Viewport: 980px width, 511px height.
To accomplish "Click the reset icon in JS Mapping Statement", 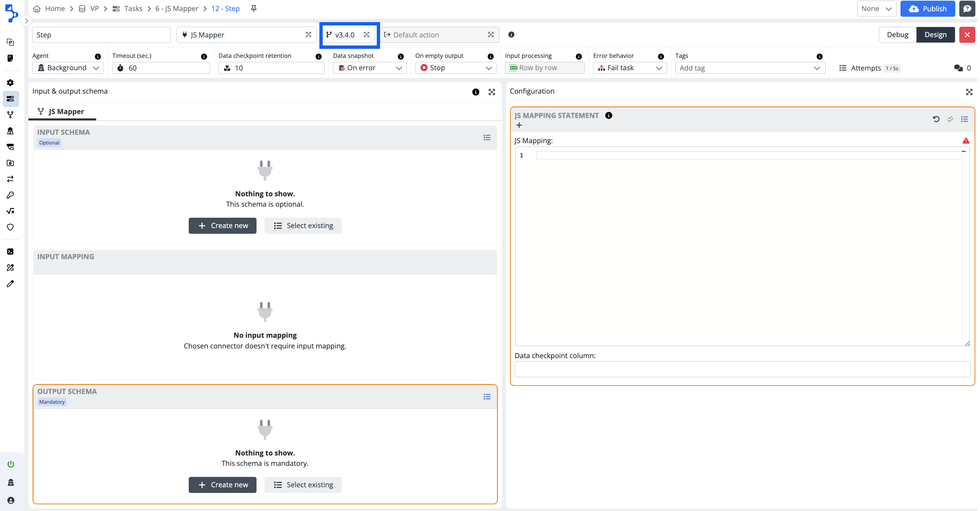I will (936, 119).
